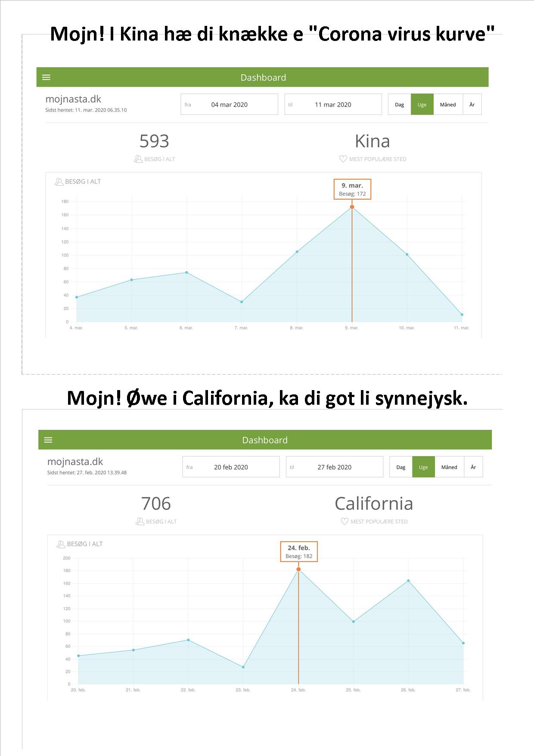Open the fra date picker showing 04 mar 2020
The width and height of the screenshot is (534, 756).
(229, 104)
